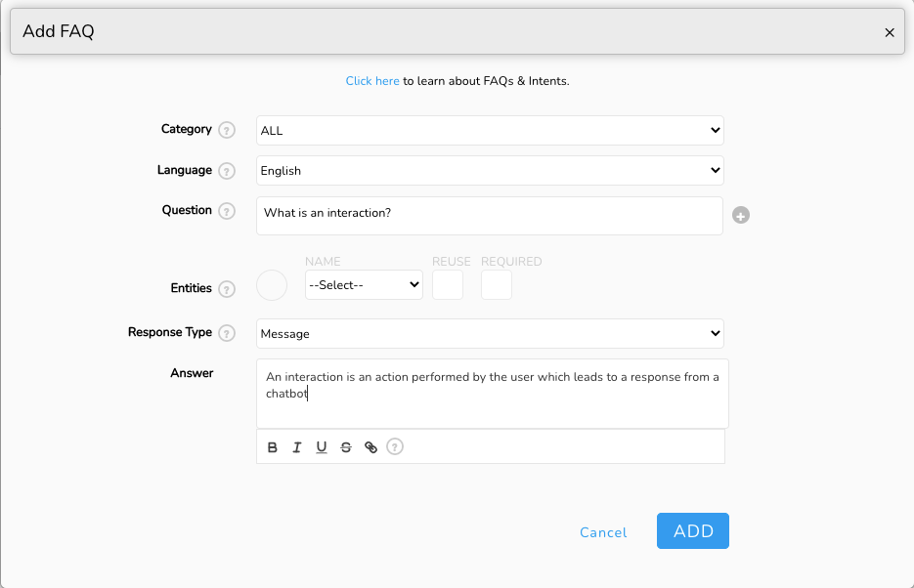Tick the REQUIRED entity checkbox
Viewport: 914px width, 588px height.
[497, 284]
